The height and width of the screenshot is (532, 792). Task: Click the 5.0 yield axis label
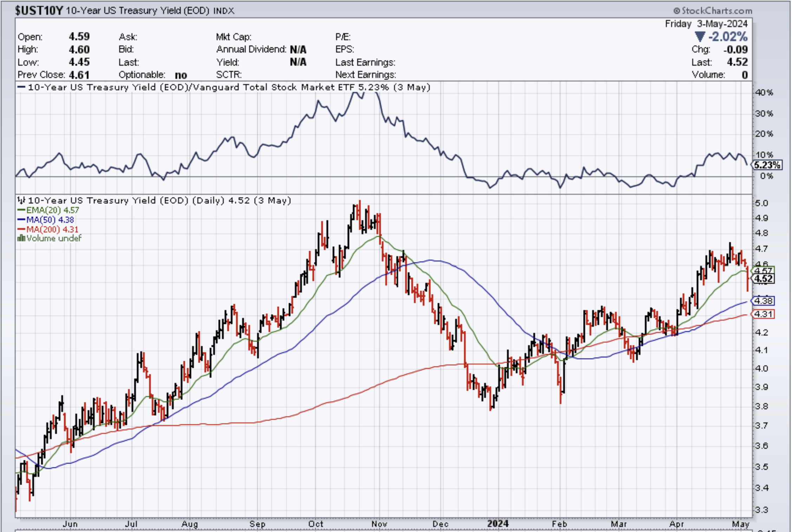click(x=761, y=203)
